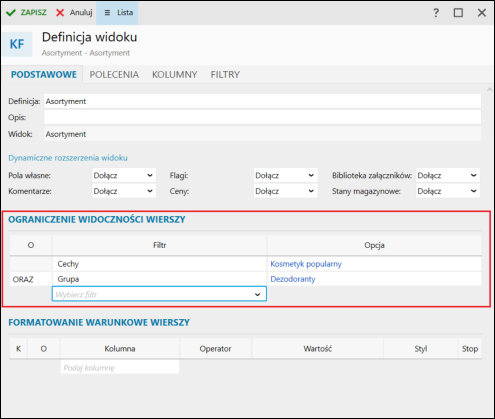
Task: Click the KF logo tile
Action: click(x=17, y=44)
